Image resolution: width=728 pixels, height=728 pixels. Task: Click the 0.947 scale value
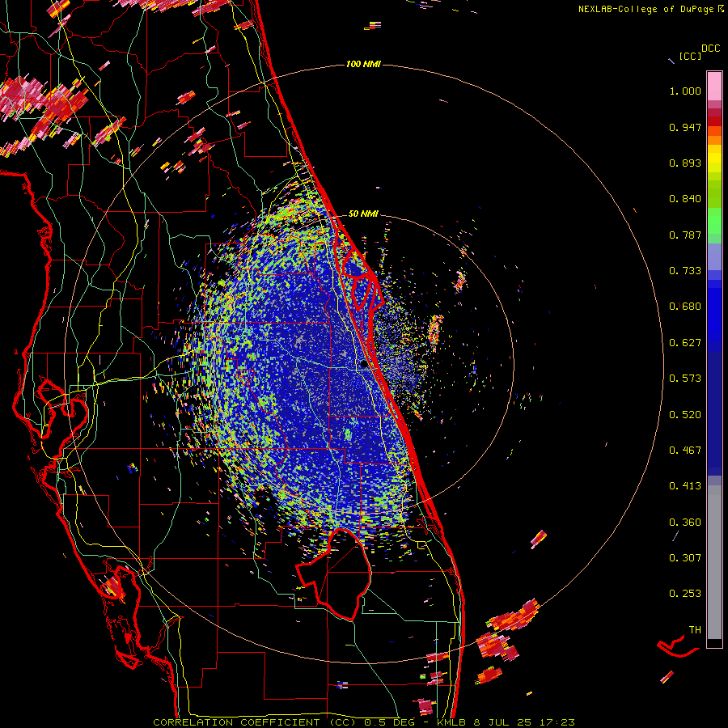[685, 127]
